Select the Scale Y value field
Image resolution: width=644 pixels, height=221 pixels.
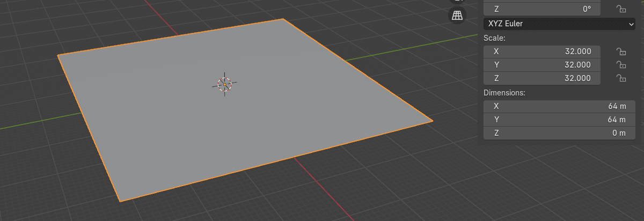541,65
